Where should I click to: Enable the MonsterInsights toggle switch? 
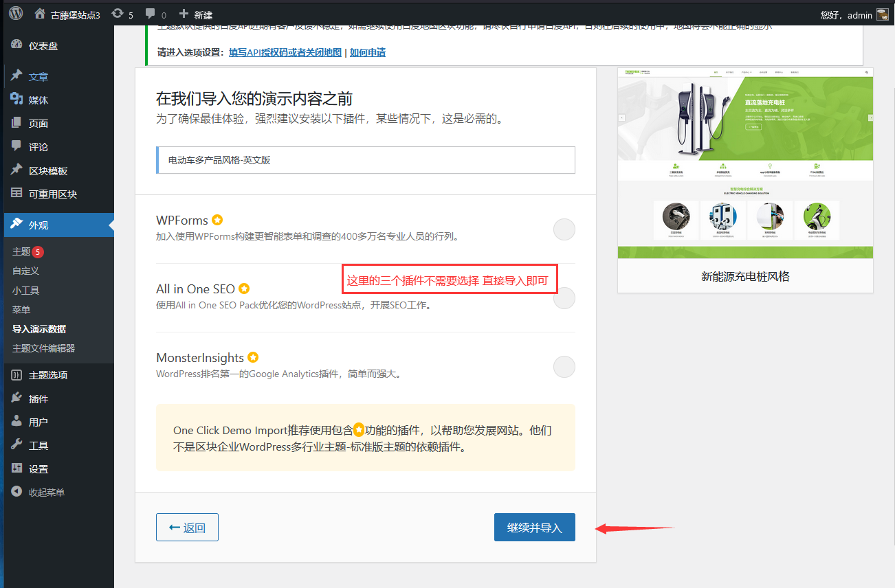tap(564, 366)
